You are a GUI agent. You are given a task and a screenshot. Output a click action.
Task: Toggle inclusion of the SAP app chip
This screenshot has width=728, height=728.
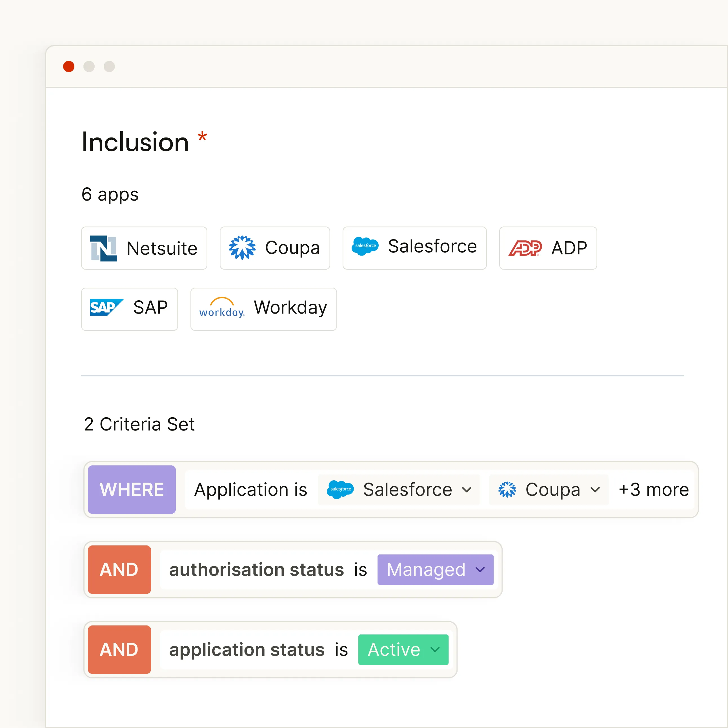(x=129, y=309)
